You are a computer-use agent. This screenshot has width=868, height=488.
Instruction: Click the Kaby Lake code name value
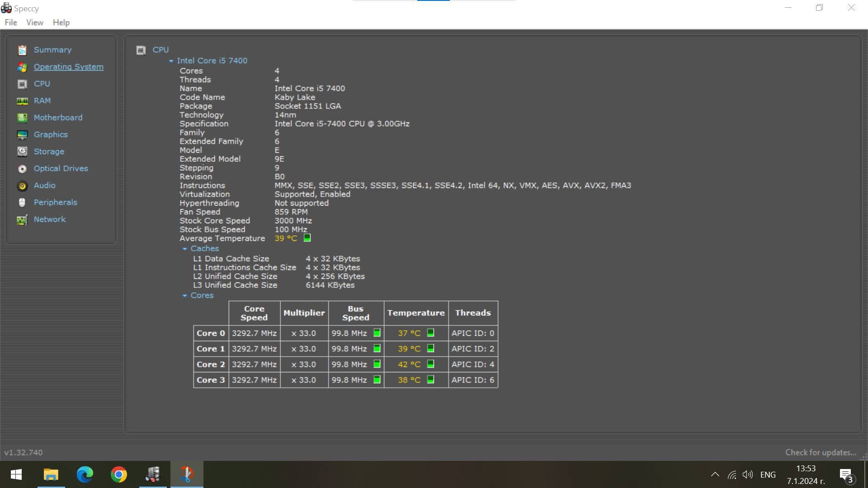(295, 97)
